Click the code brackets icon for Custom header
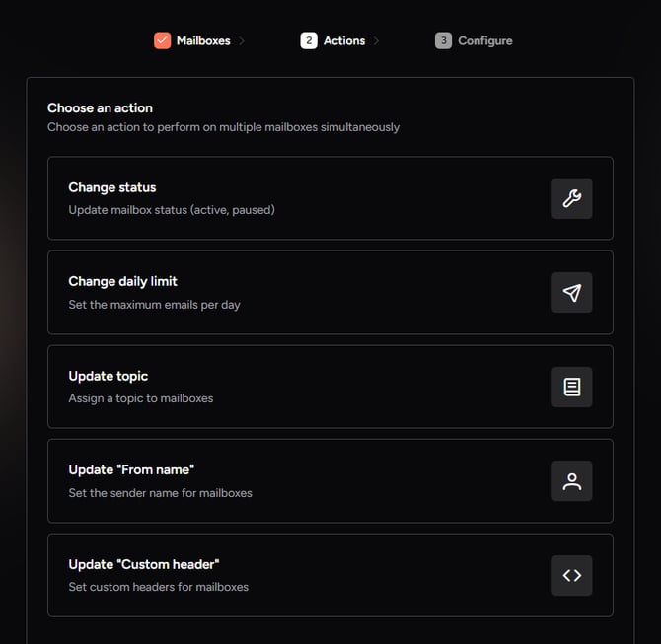The width and height of the screenshot is (661, 644). 571,575
